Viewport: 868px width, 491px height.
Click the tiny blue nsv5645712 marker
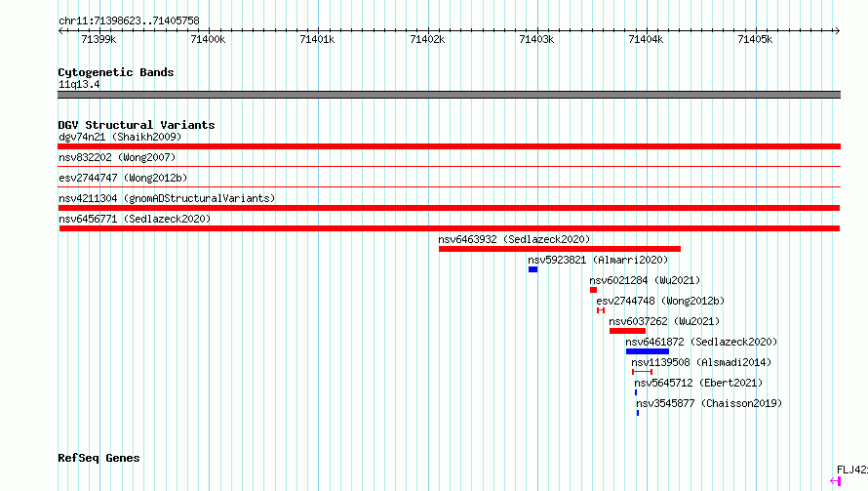point(636,392)
